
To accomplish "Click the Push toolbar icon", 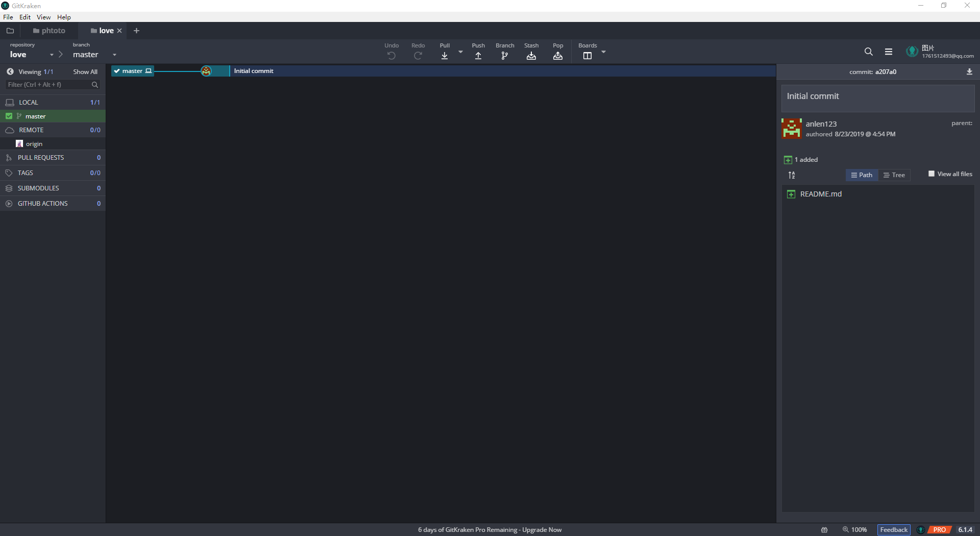I will (478, 55).
